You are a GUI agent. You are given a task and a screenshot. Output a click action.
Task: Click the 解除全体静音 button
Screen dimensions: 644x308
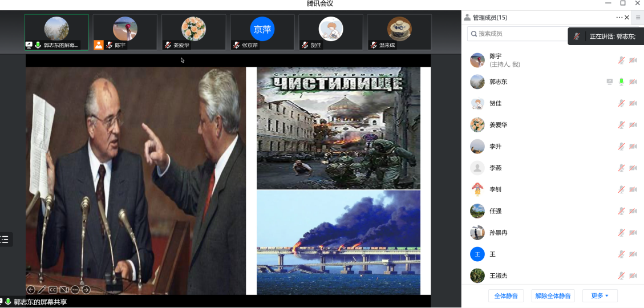pos(553,295)
